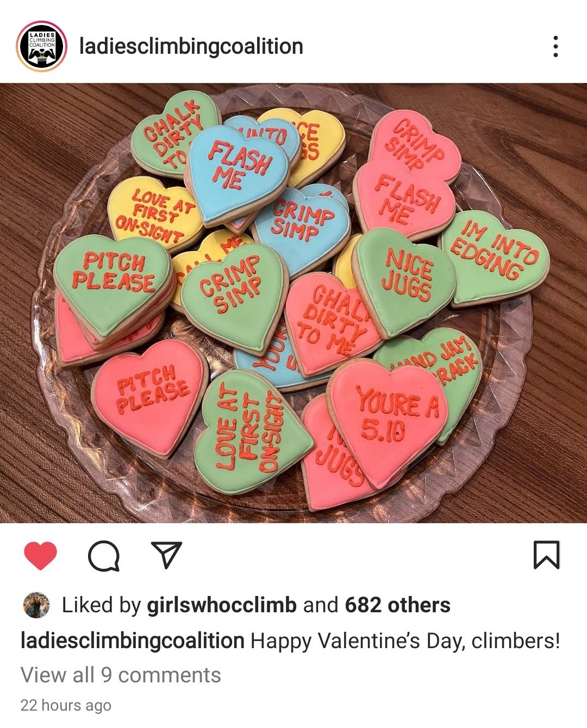
Task: Open ladiesclimbingcoalition name in caption
Action: [x=132, y=641]
